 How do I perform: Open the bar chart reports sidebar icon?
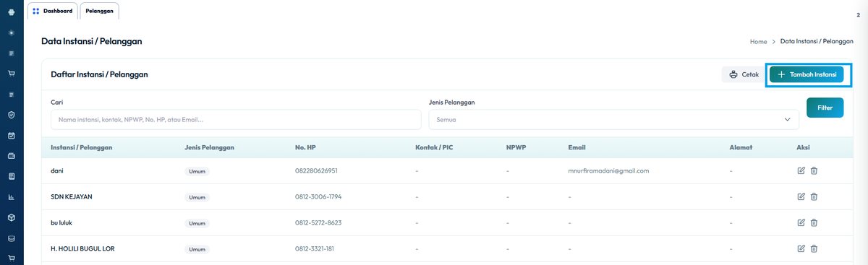(12, 196)
